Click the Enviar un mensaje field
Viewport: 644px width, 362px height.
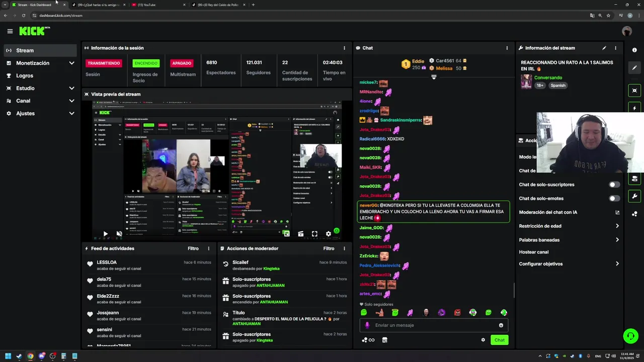[434, 325]
